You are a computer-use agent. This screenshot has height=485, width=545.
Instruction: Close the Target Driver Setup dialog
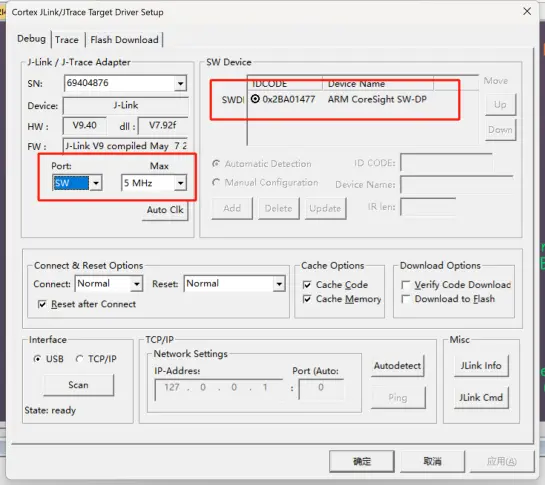[527, 11]
